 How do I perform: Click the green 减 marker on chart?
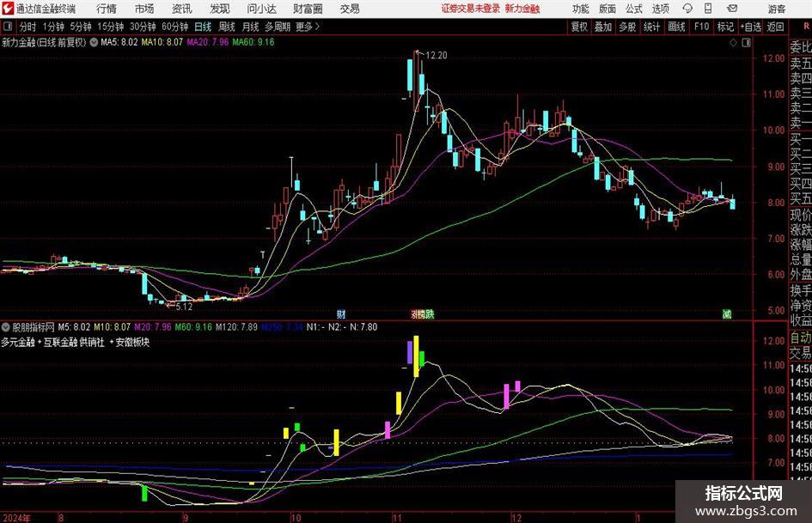(x=727, y=313)
